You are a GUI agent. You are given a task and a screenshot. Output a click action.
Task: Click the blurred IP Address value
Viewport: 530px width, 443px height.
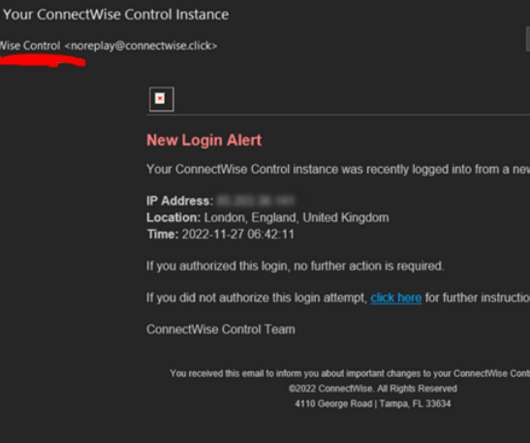[x=255, y=200]
